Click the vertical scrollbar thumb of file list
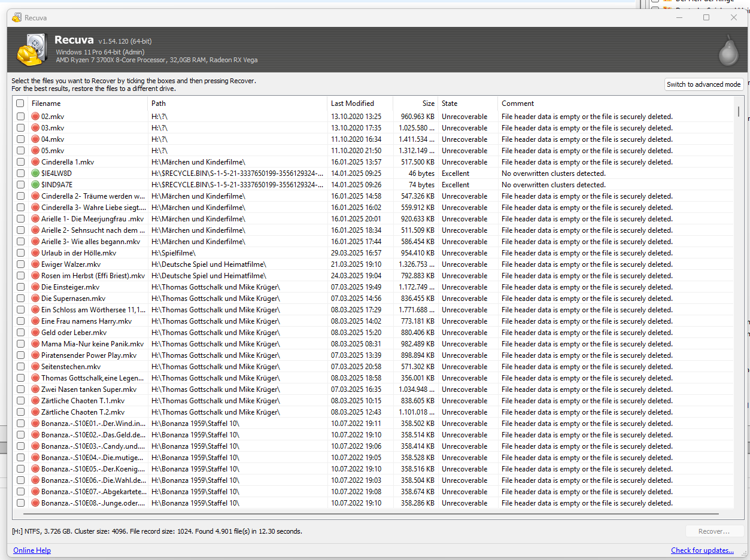750x560 pixels. pos(739,111)
